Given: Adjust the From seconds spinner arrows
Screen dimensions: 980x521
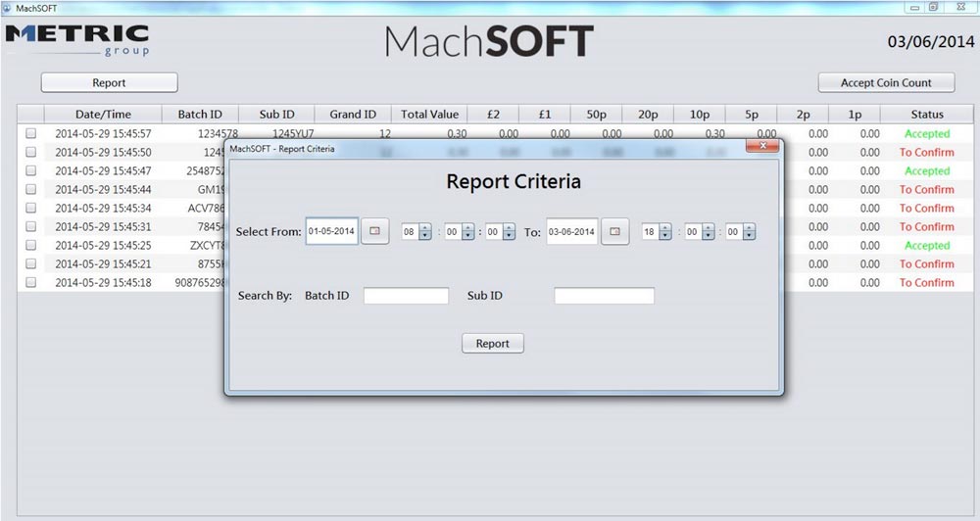Looking at the screenshot, I should tap(510, 232).
